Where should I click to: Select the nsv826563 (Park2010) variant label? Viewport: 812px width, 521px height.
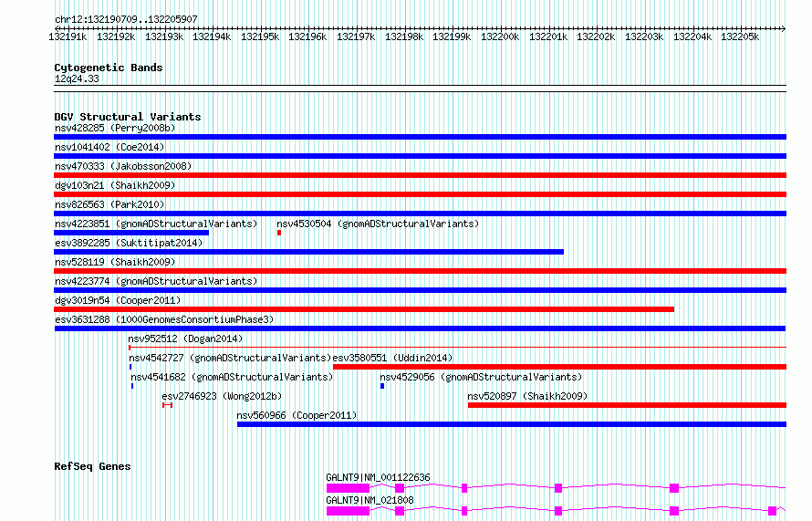(109, 204)
